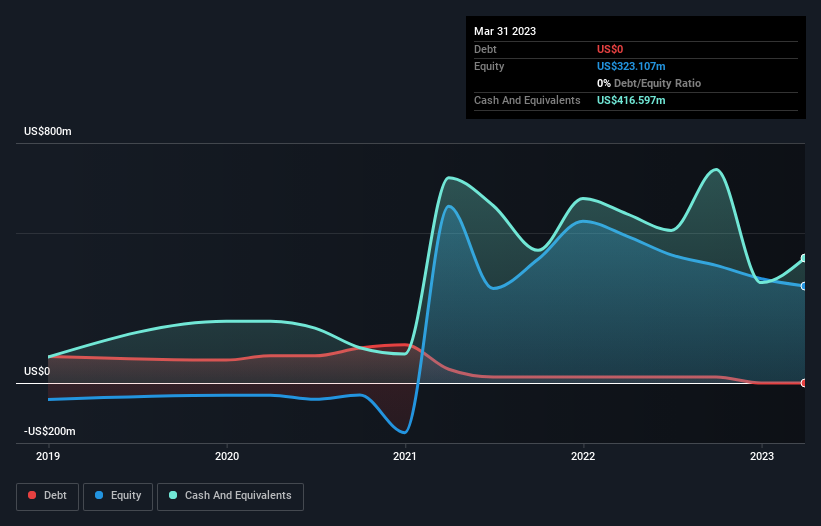This screenshot has height=526, width=821.
Task: Click the Debt tooltip row label
Action: pyautogui.click(x=485, y=49)
